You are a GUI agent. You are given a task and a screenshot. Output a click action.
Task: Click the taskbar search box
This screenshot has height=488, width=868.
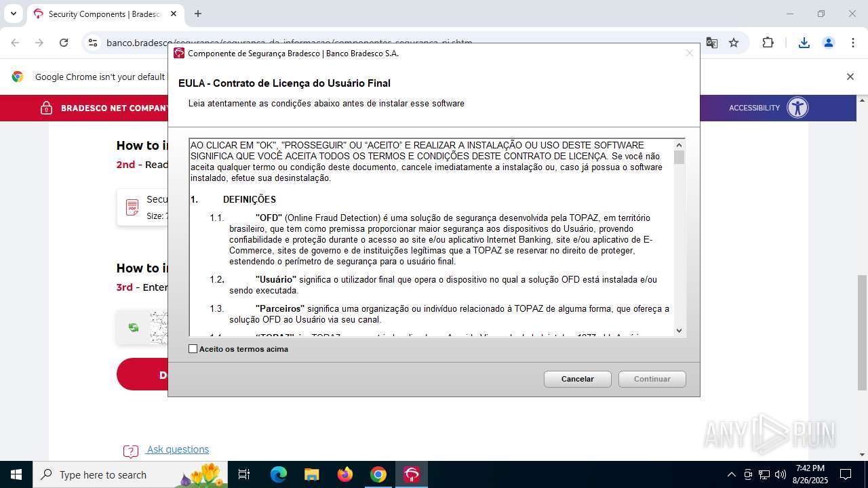tap(130, 474)
